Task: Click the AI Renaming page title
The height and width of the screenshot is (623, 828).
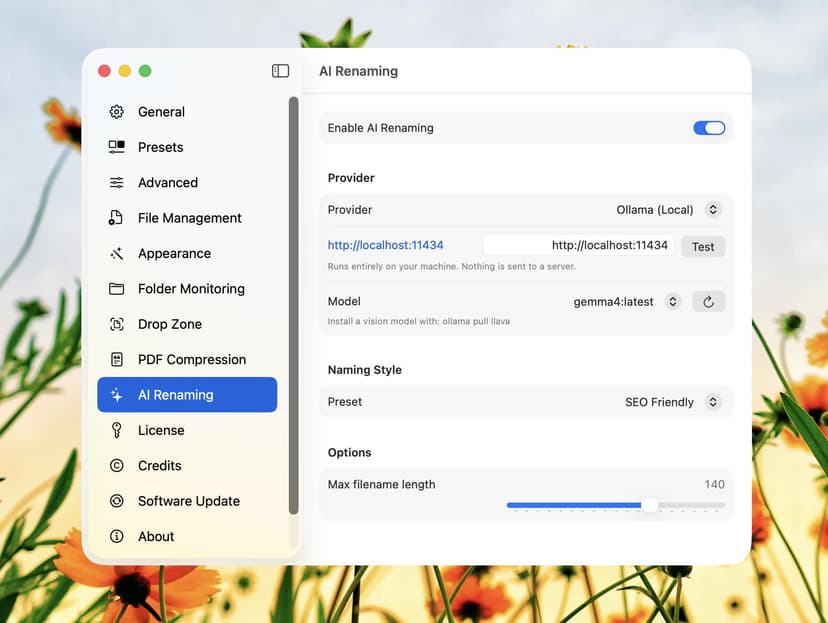Action: click(x=359, y=71)
